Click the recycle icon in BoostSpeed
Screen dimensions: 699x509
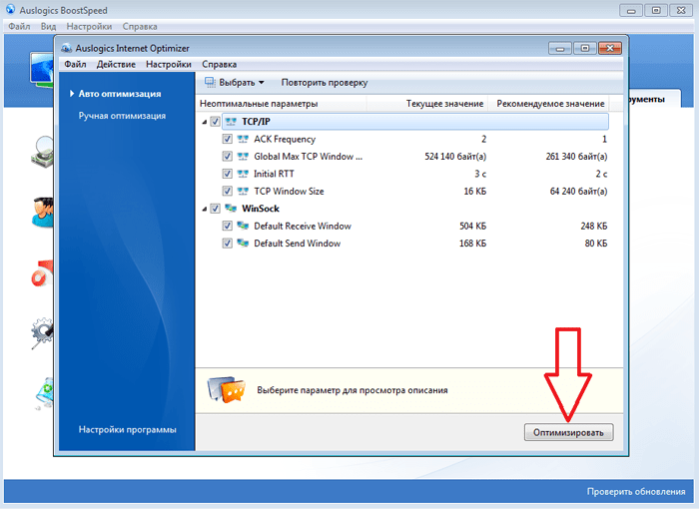click(45, 393)
